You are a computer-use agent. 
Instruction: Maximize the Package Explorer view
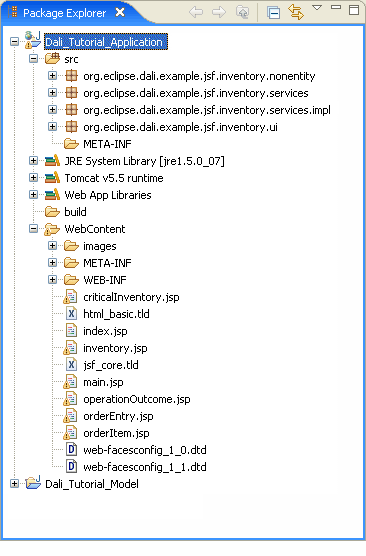[x=354, y=10]
